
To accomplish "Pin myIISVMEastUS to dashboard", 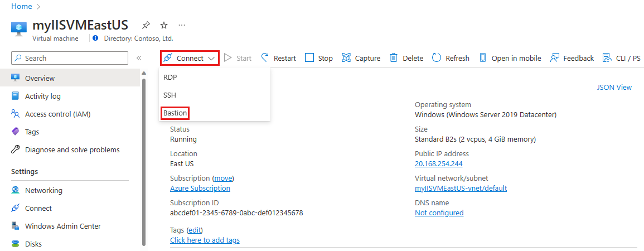I will click(x=146, y=26).
